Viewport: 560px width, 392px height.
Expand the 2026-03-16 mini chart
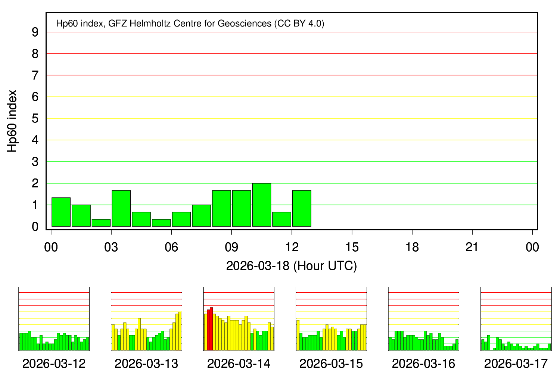(424, 318)
